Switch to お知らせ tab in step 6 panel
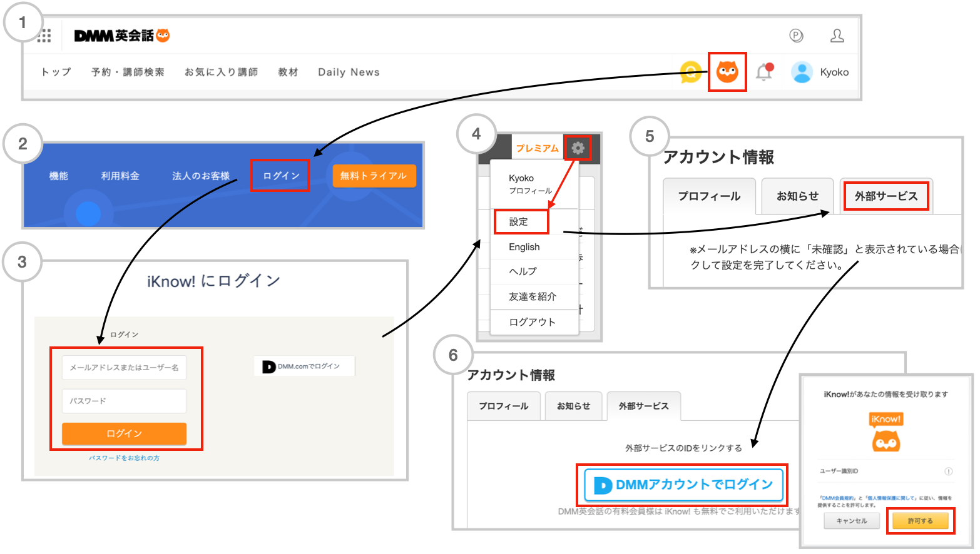The height and width of the screenshot is (554, 980). [x=573, y=406]
